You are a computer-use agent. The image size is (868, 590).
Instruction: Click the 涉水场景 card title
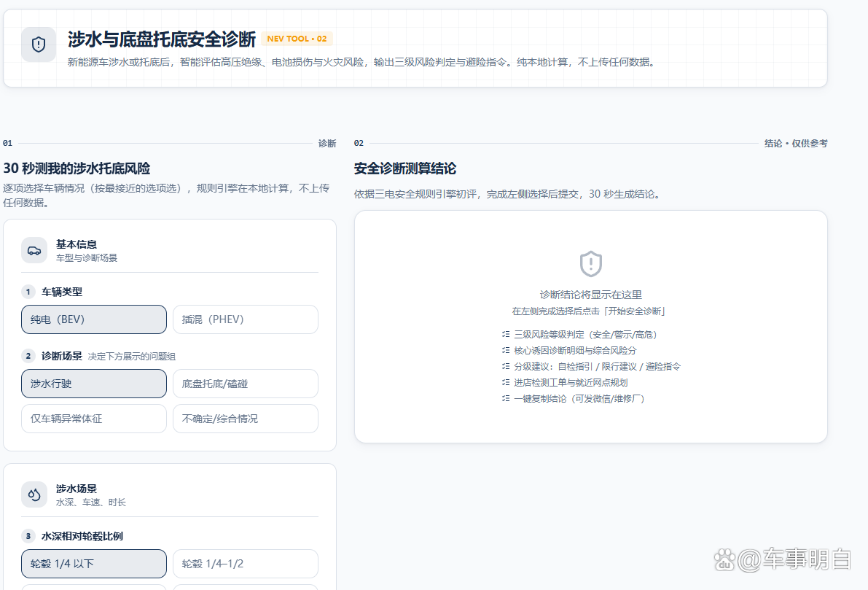coord(77,489)
